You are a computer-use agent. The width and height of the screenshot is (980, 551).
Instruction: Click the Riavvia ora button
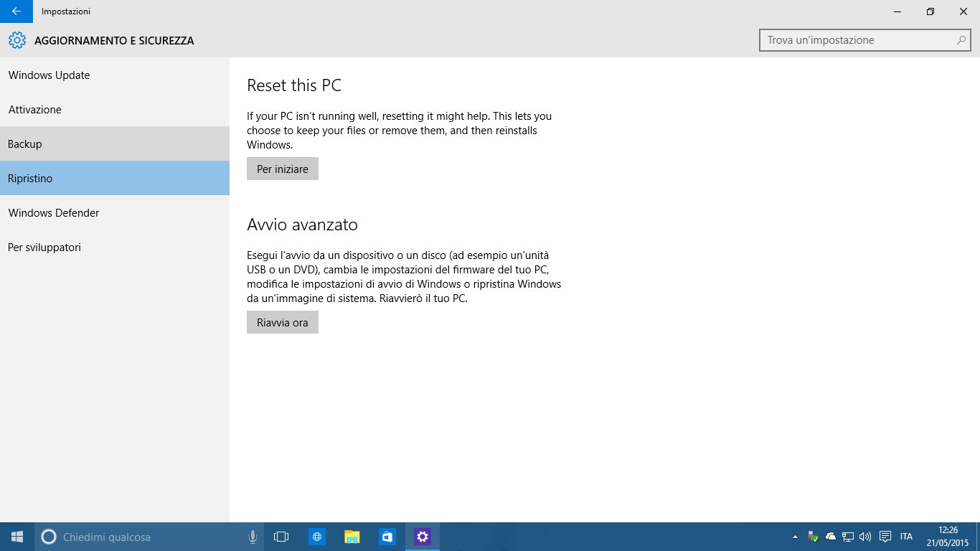pos(283,323)
